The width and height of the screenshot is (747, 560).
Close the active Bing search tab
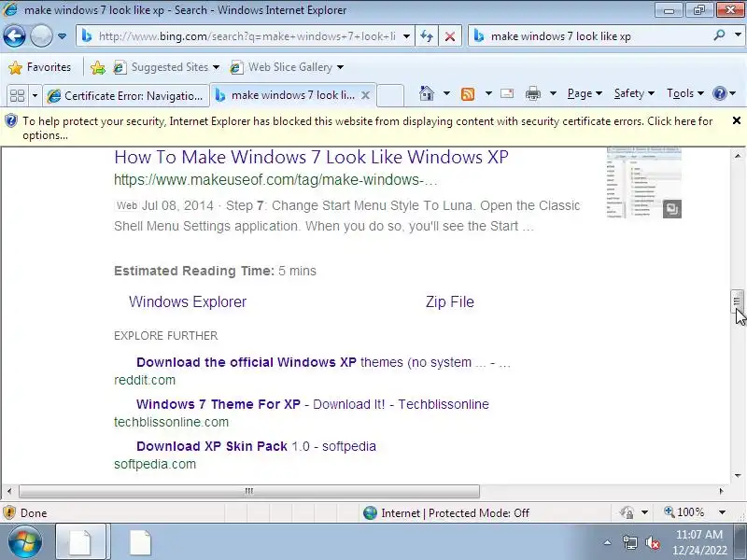coord(365,95)
